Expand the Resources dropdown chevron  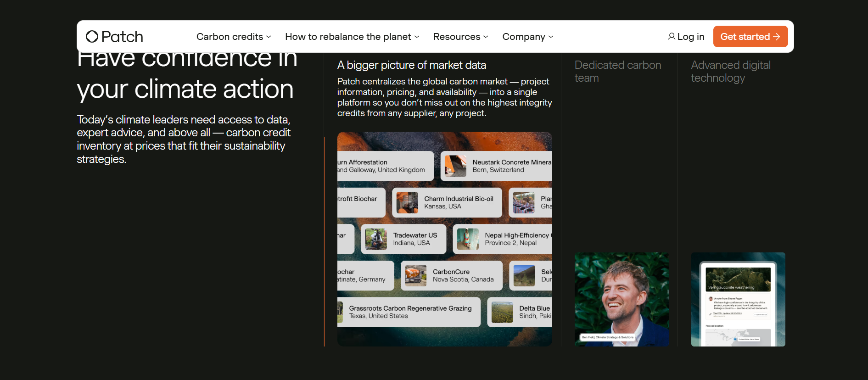point(486,37)
